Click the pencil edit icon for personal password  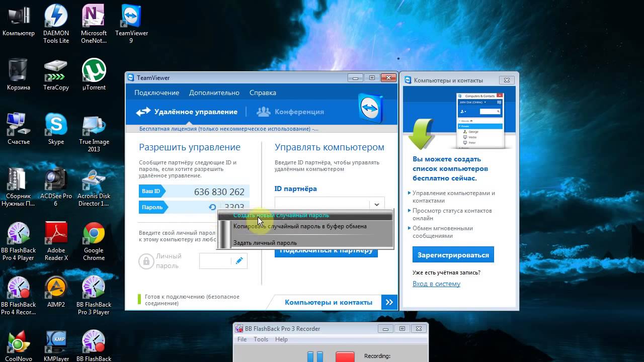(239, 260)
